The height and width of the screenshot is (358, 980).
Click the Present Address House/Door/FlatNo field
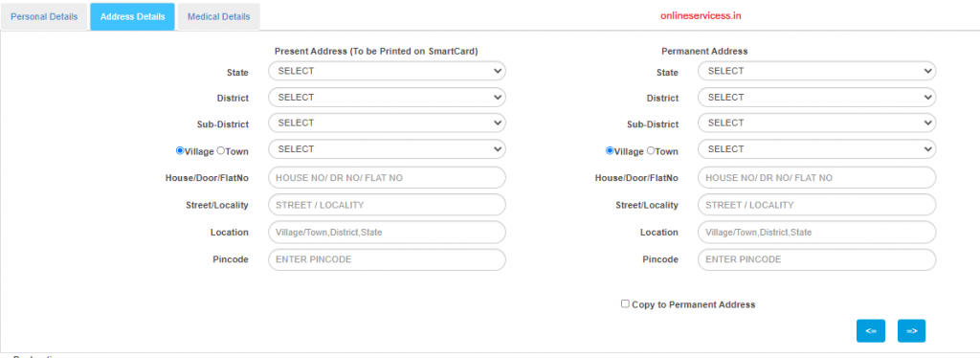click(x=387, y=177)
